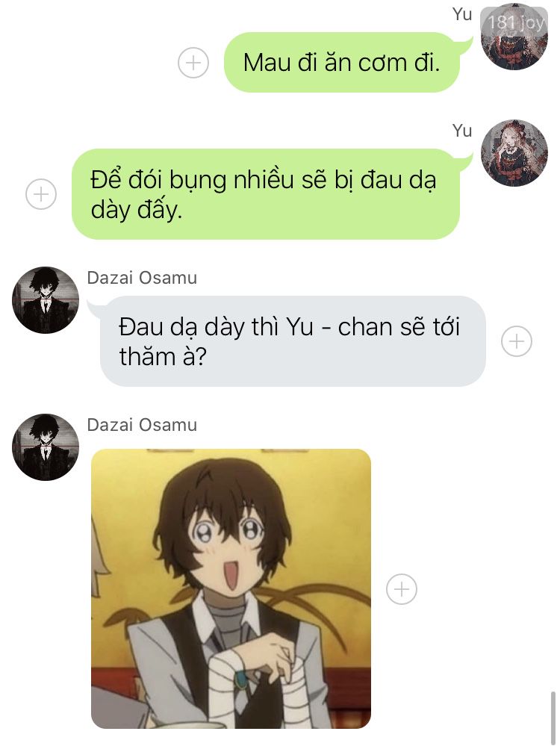560x749 pixels.
Task: Tap plus icon beside "Đau dạ dày" message
Action: pos(517,341)
